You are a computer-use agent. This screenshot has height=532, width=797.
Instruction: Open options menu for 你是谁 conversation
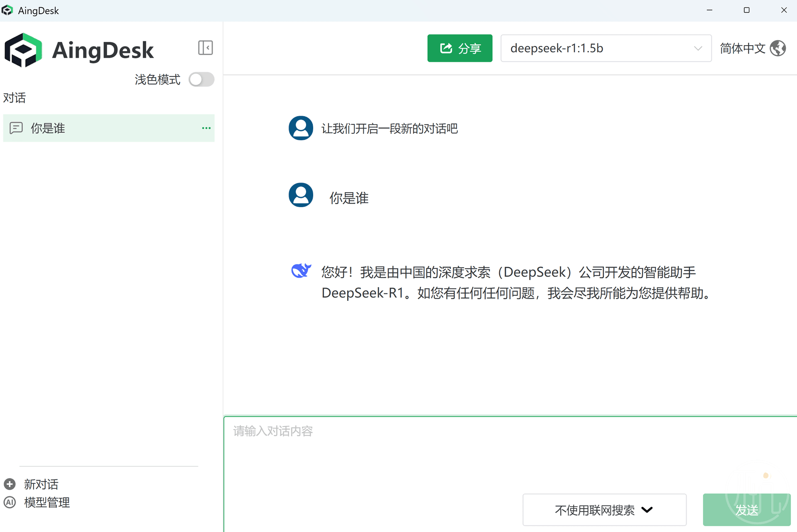206,128
